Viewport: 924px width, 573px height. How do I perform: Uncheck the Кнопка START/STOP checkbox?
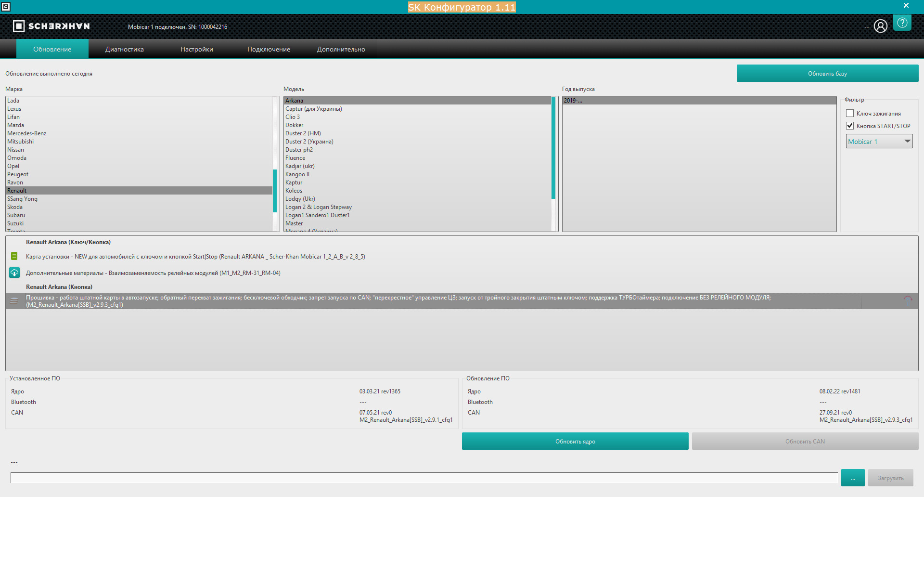click(850, 126)
